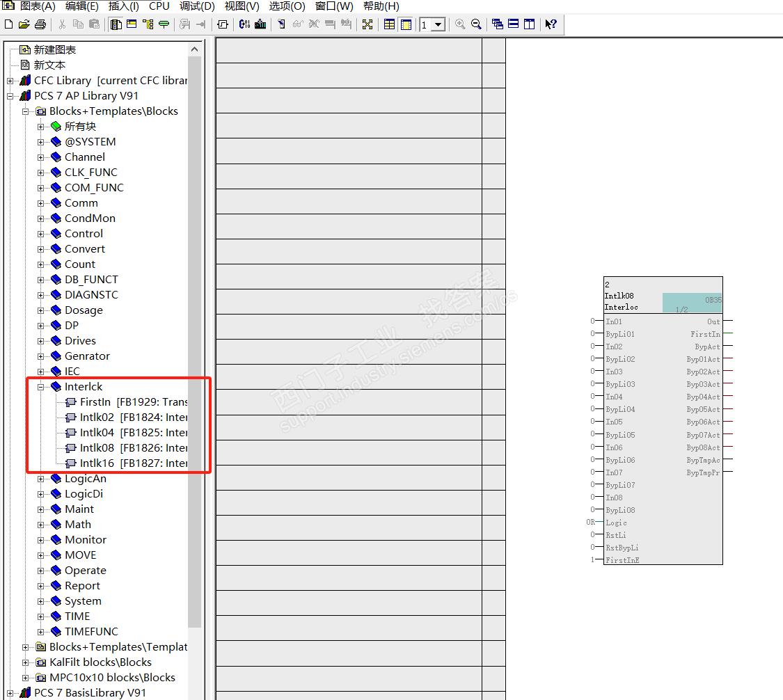The height and width of the screenshot is (700, 783).
Task: Click the run sequence icon
Action: [223, 24]
